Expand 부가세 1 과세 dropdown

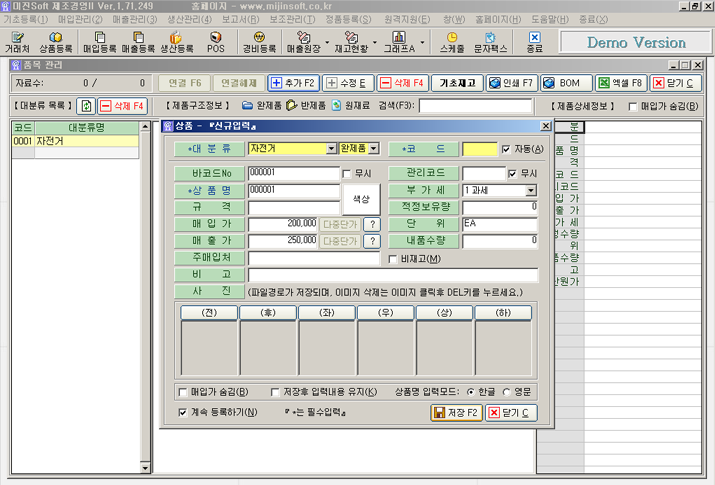(531, 191)
